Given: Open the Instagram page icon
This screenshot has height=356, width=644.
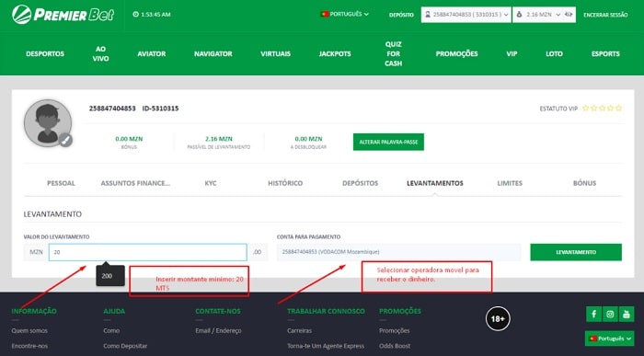Looking at the screenshot, I should (610, 314).
